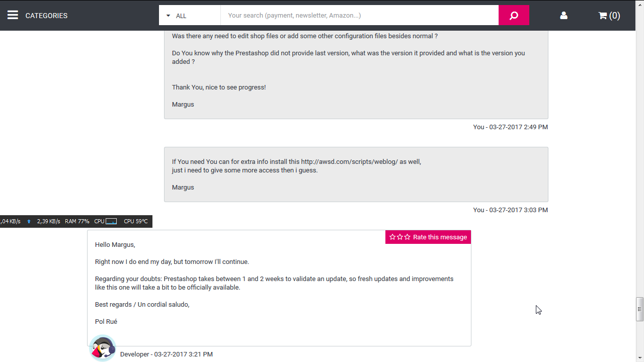Click the first rating star
Screen dimensions: 644x362
(392, 237)
